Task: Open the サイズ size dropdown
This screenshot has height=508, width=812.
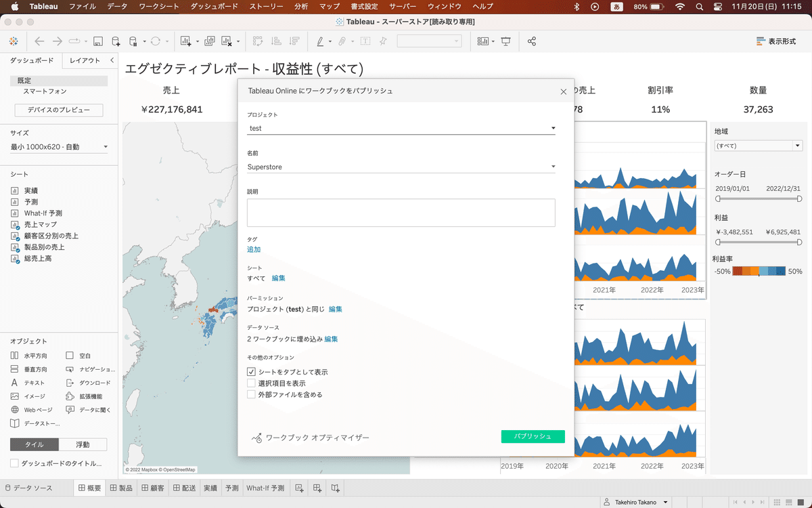Action: tap(59, 147)
